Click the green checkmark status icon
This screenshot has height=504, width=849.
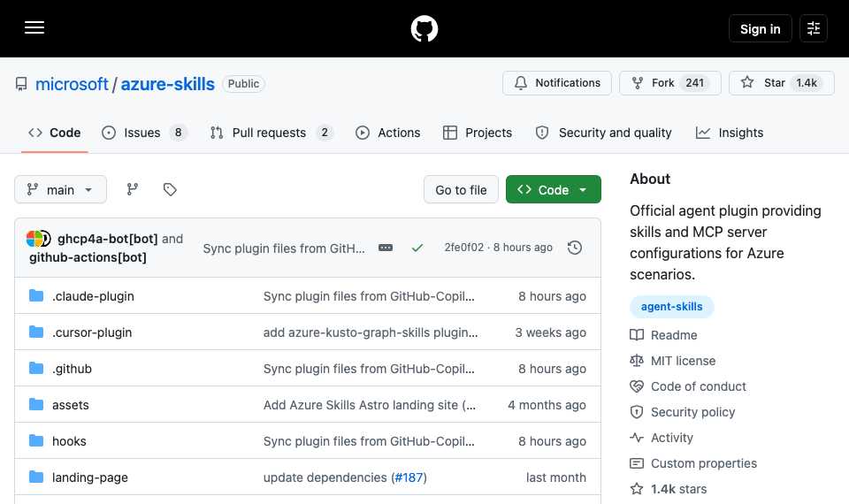pyautogui.click(x=417, y=248)
